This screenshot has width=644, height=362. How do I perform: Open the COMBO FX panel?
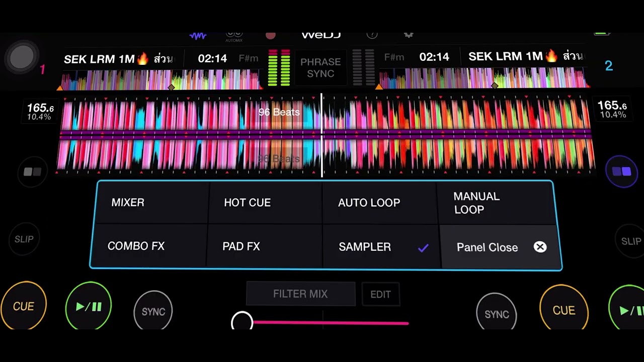click(149, 246)
